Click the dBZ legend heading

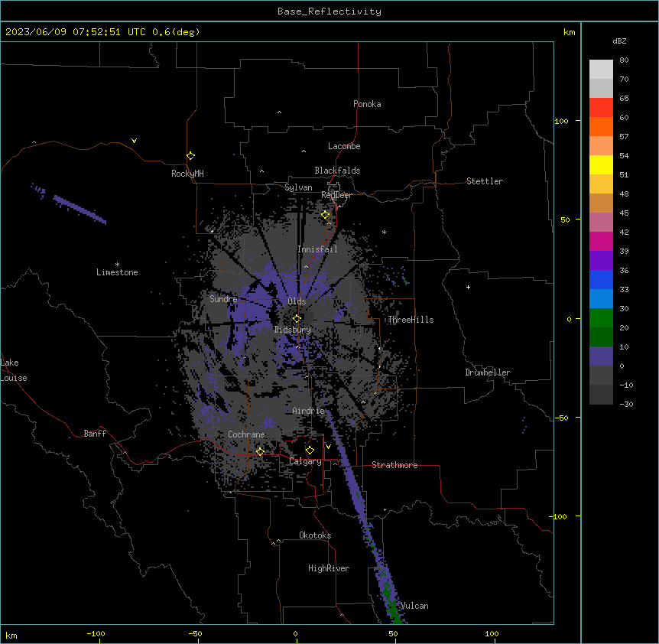[619, 41]
